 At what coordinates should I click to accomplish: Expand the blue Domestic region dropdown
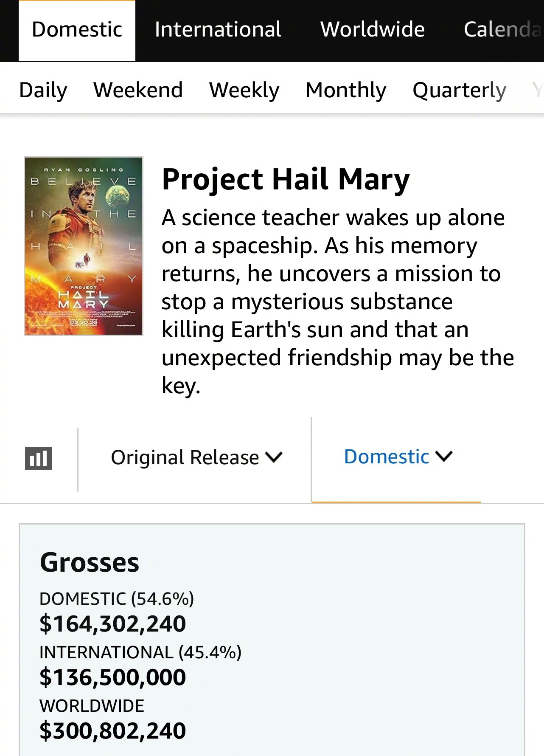pyautogui.click(x=398, y=457)
